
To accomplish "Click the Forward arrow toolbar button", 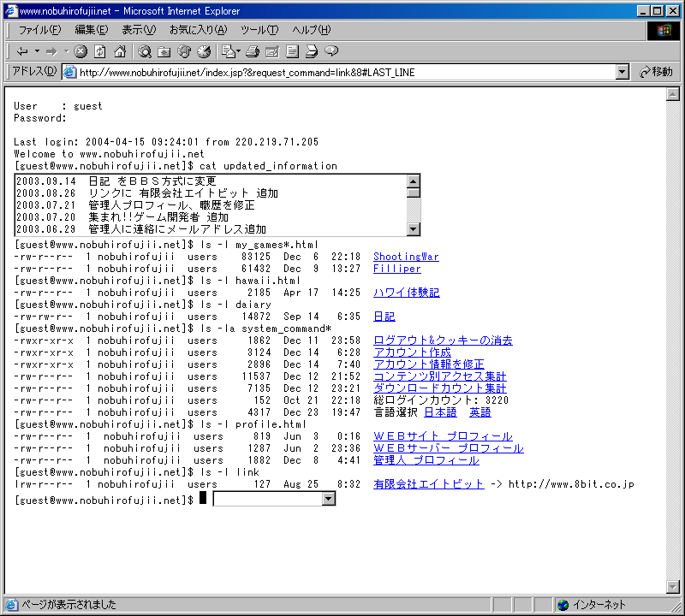I will 51,51.
